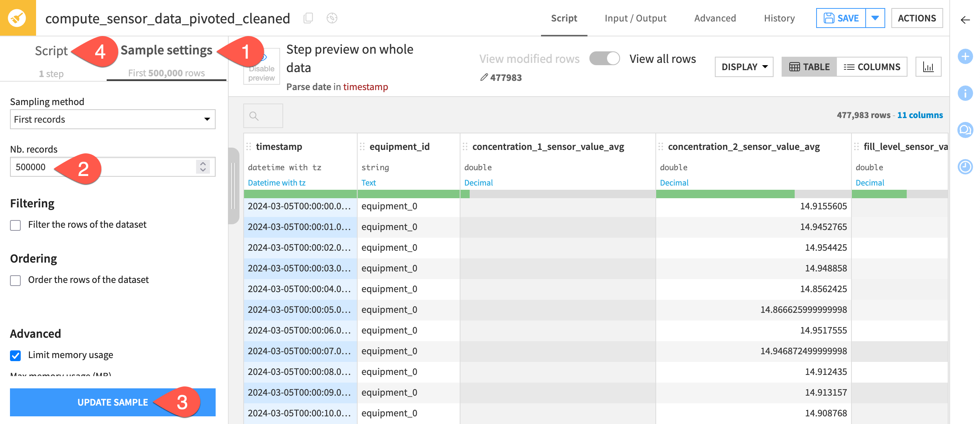This screenshot has width=980, height=424.
Task: Switch to the Advanced tab
Action: pos(715,18)
